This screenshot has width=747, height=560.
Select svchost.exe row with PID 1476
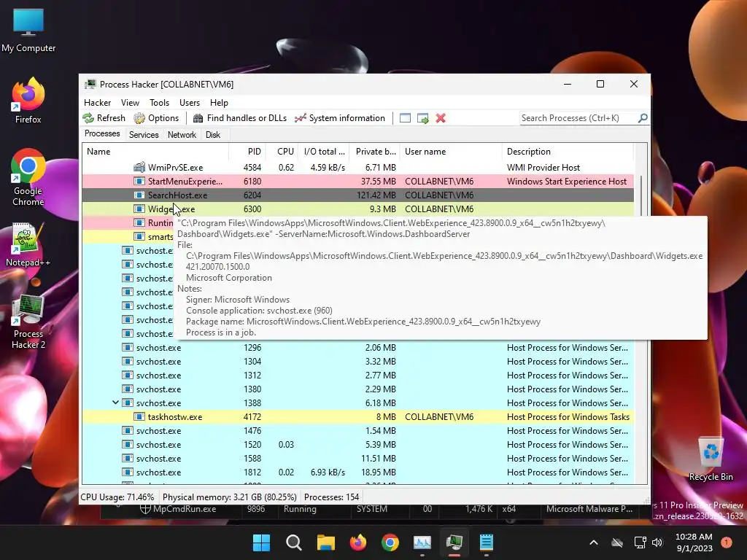[x=358, y=430]
